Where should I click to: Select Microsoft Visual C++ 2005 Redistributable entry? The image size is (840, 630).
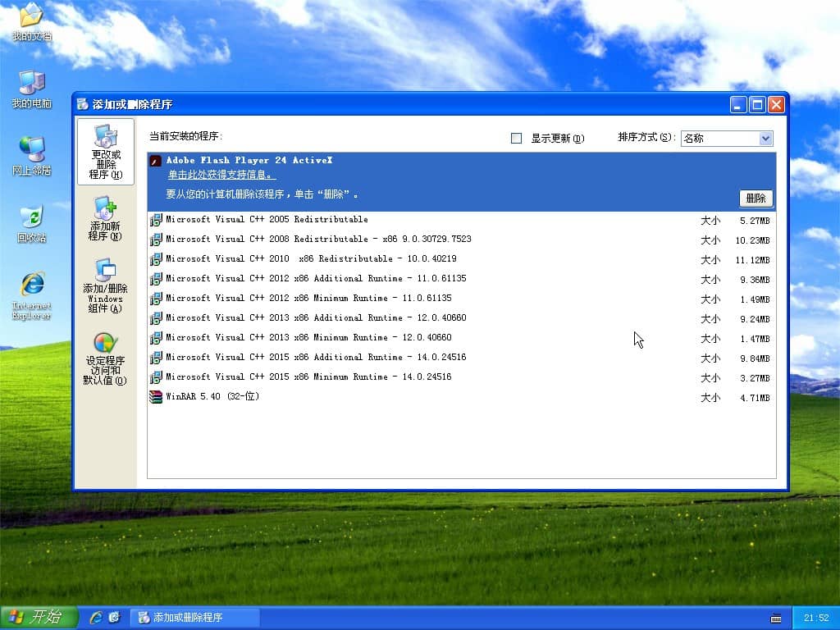267,220
